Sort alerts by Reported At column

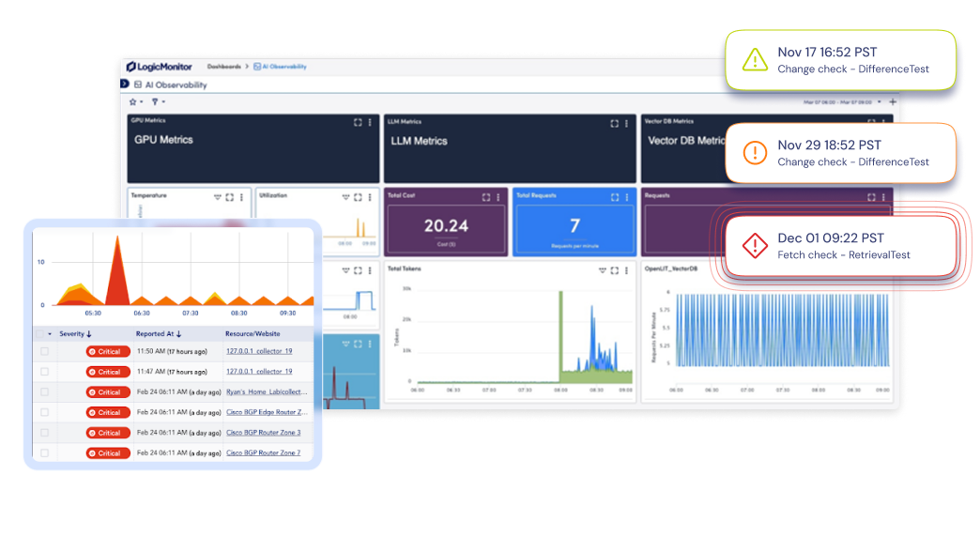158,334
